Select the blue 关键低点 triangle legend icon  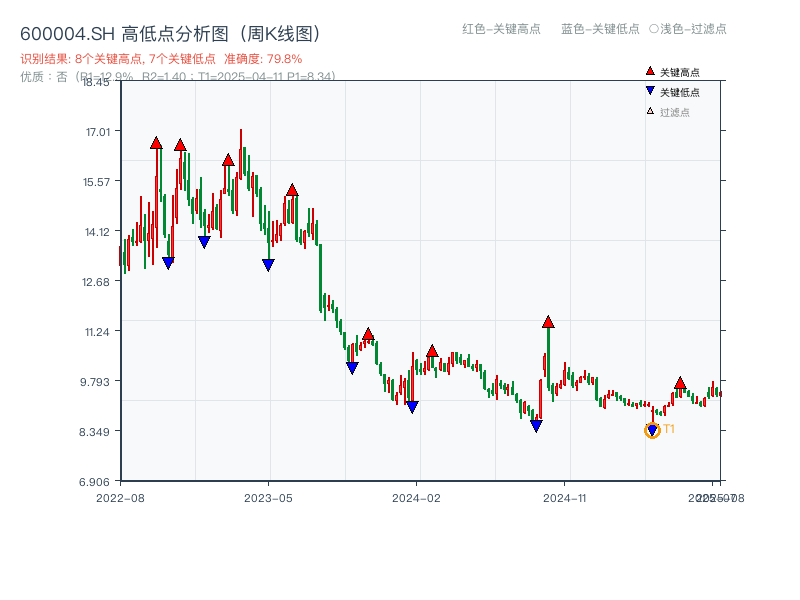[650, 90]
